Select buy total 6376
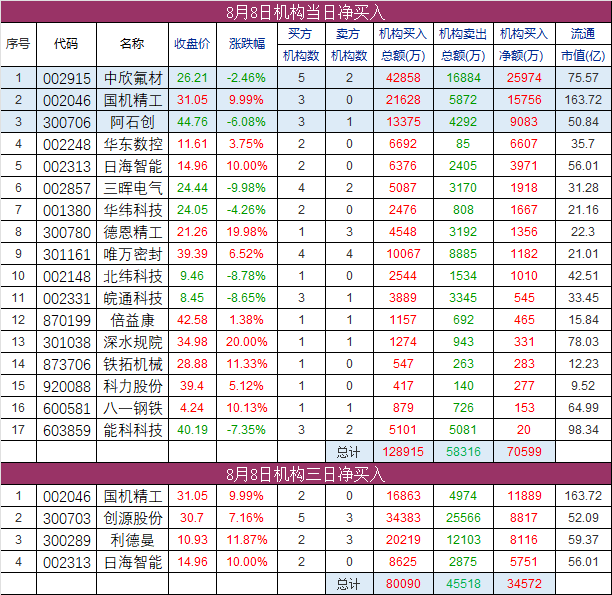The width and height of the screenshot is (612, 595). [403, 166]
